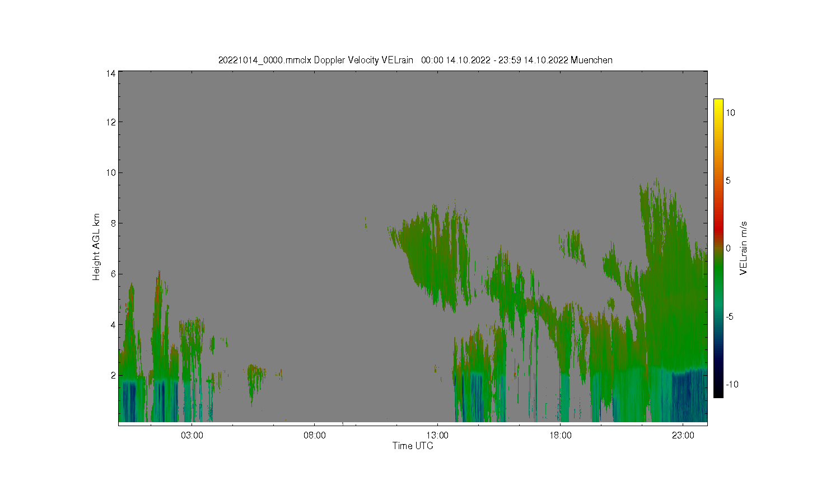
Task: Click the 03:00 time tick label
Action: tap(192, 435)
